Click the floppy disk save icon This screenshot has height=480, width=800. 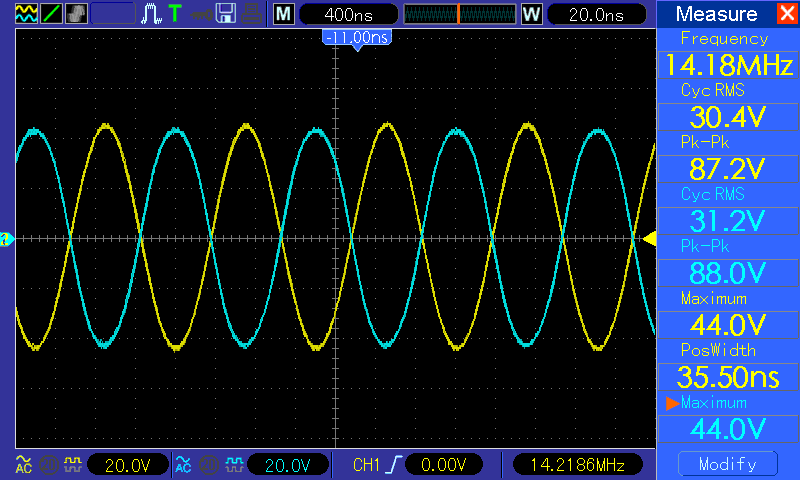(x=226, y=14)
